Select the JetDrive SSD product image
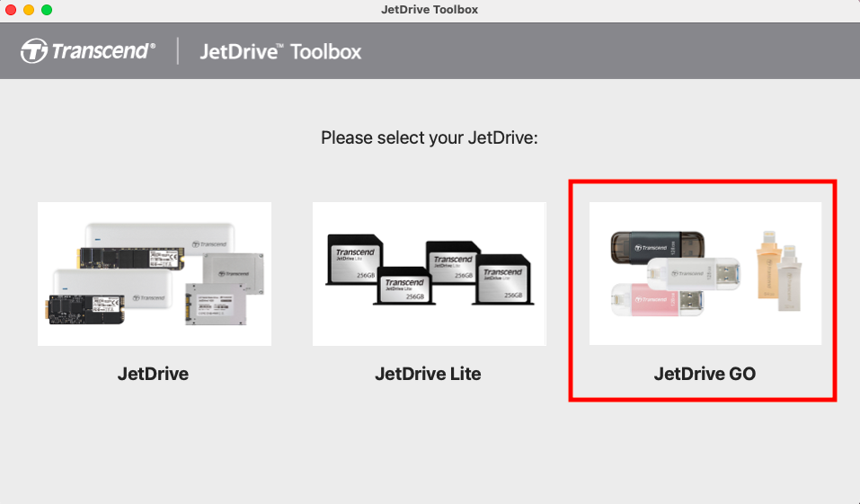This screenshot has width=860, height=504. point(155,274)
